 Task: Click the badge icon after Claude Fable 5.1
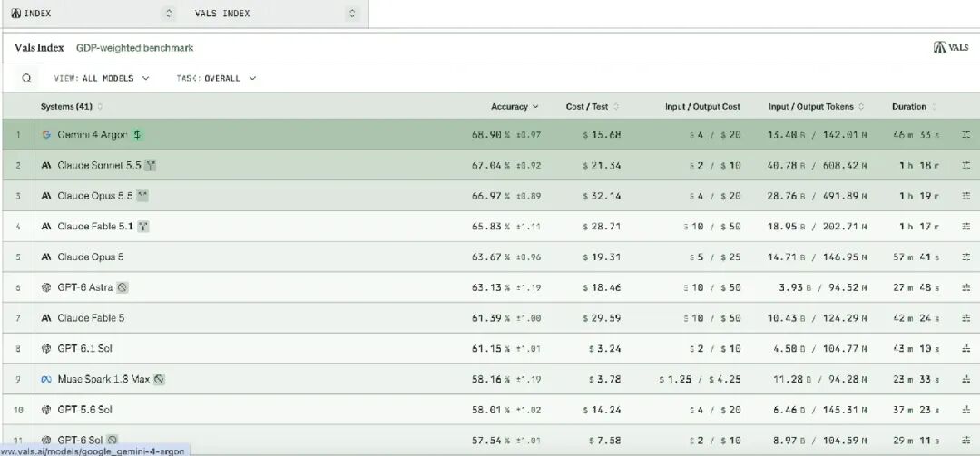pos(143,226)
